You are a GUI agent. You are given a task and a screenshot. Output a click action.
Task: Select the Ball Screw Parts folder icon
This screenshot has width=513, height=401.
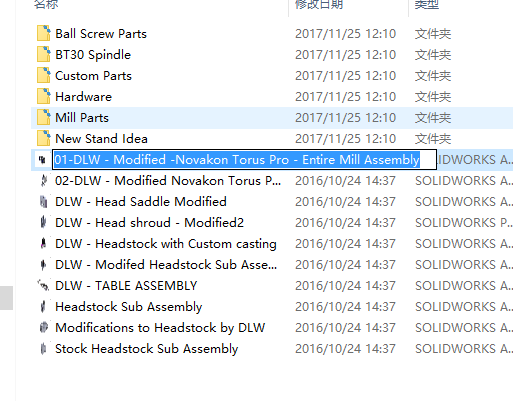pyautogui.click(x=44, y=33)
